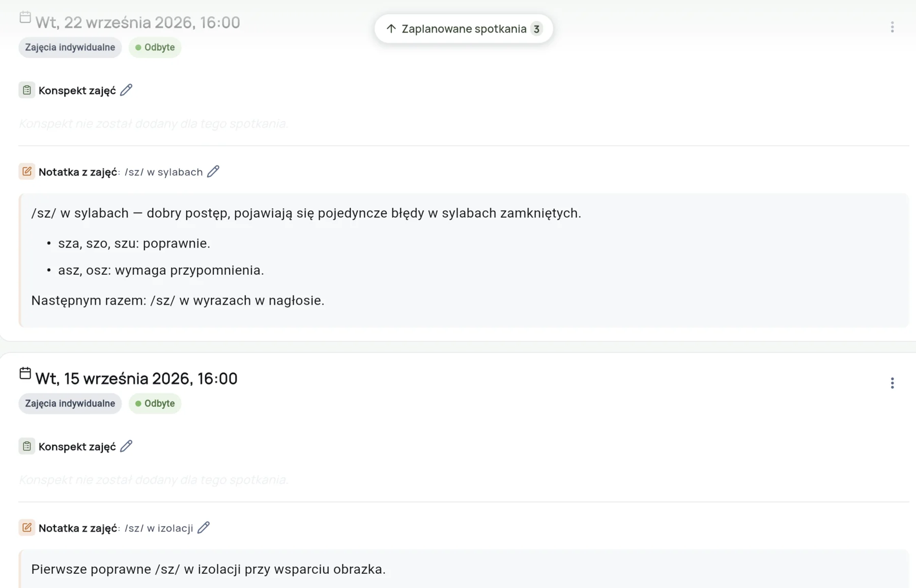
Task: Click clipboard icon of 15 września Konspekt zajęć
Action: [x=27, y=446]
